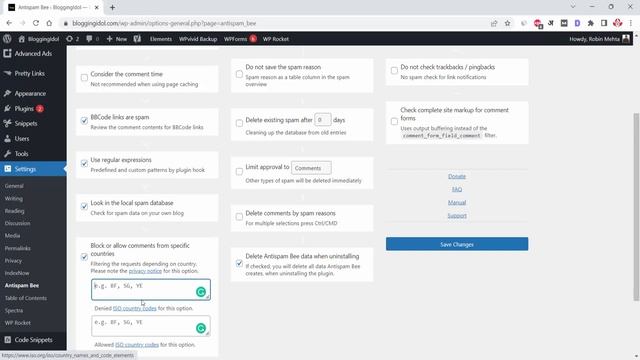Open WPvivid Backup in the admin bar
The width and height of the screenshot is (640, 360).
coord(198,39)
